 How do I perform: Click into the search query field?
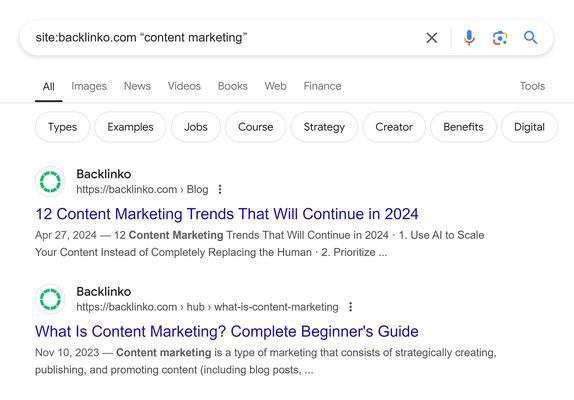pos(220,37)
